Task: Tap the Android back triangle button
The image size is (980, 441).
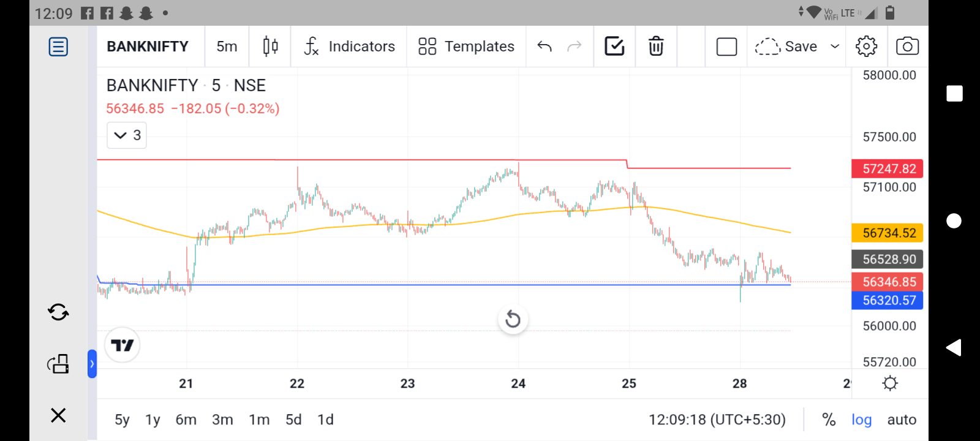Action: pyautogui.click(x=954, y=347)
